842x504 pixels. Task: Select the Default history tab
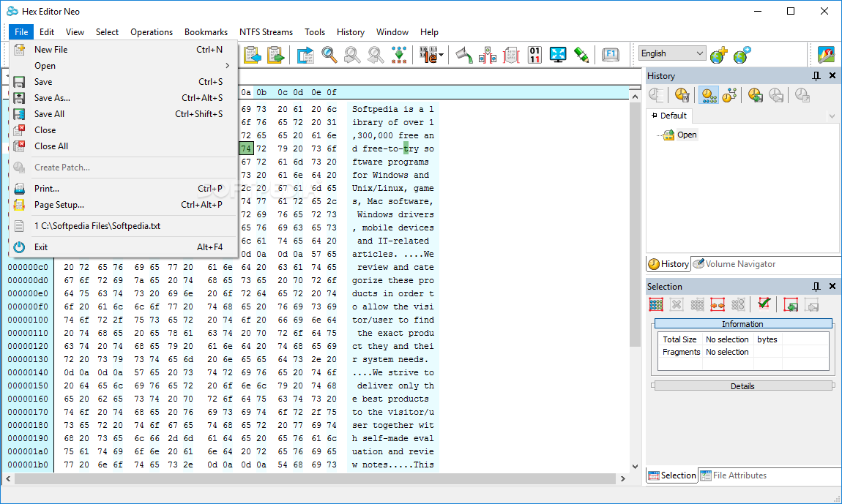tap(668, 116)
